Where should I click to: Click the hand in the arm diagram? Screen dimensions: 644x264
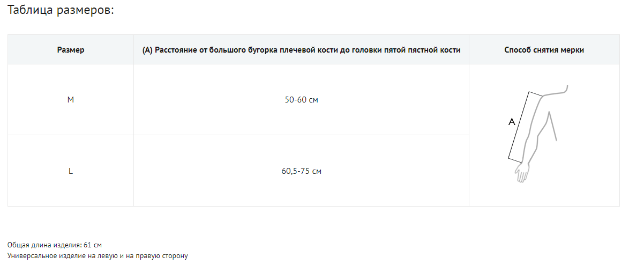tap(522, 172)
